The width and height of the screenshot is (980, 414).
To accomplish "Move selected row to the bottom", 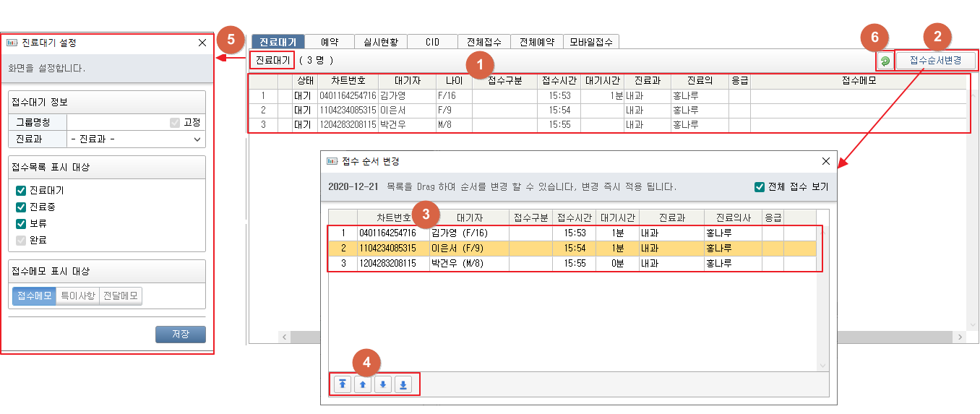I will pyautogui.click(x=403, y=385).
